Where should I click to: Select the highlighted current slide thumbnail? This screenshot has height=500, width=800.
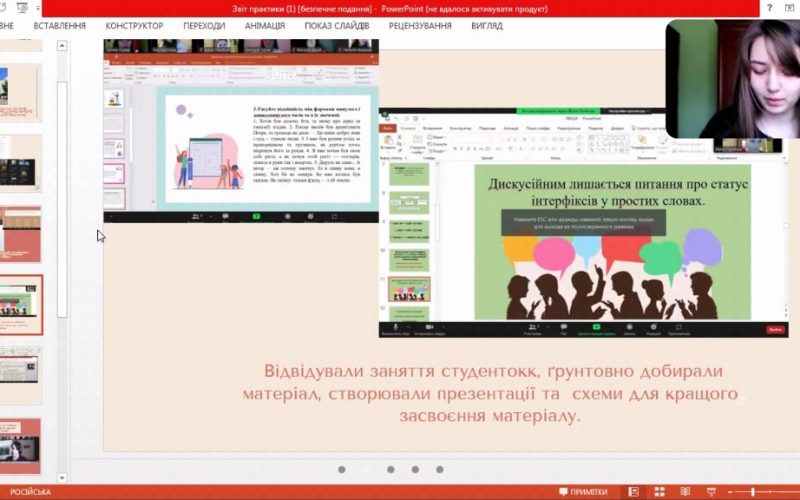pyautogui.click(x=20, y=305)
